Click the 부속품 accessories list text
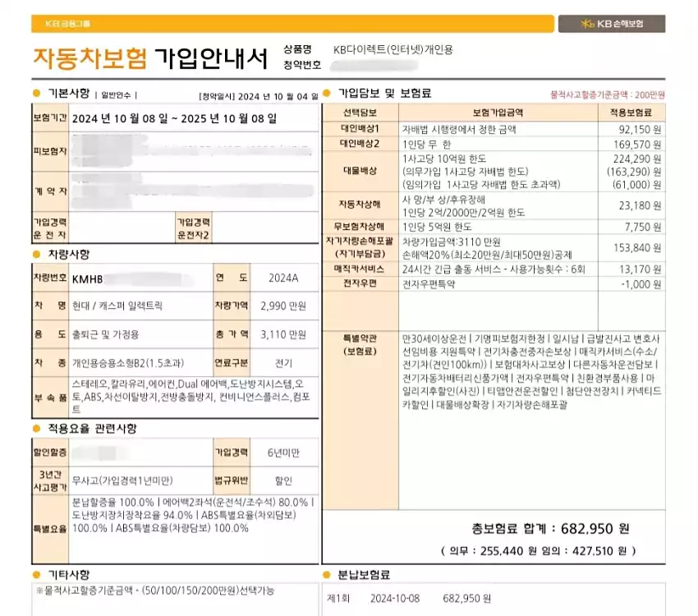The width and height of the screenshot is (698, 616). pos(191,397)
